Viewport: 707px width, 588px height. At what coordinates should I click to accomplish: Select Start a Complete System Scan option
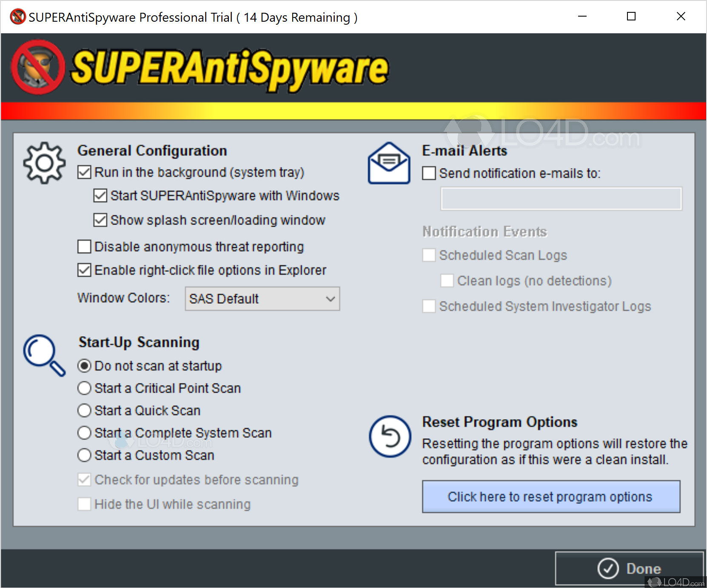(x=84, y=433)
